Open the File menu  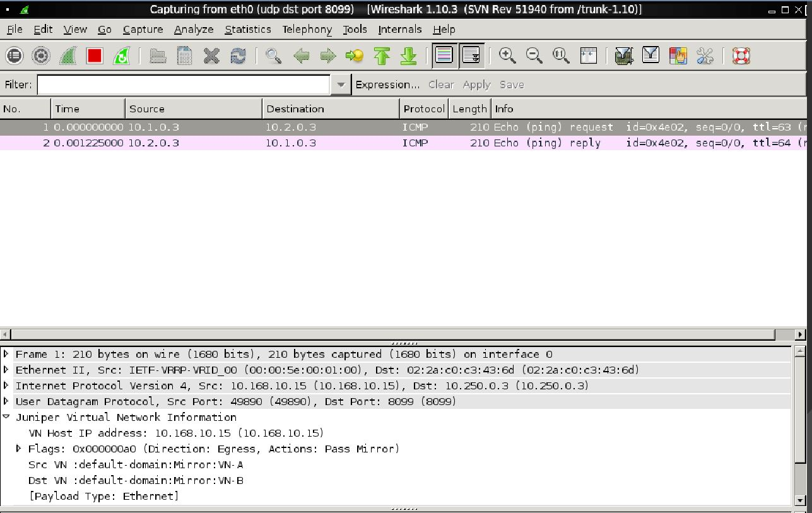pos(15,29)
